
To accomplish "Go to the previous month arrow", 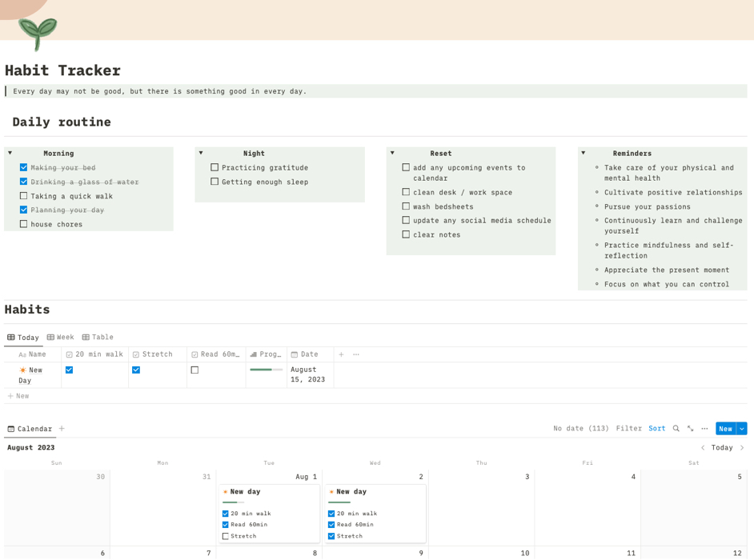I will coord(703,448).
